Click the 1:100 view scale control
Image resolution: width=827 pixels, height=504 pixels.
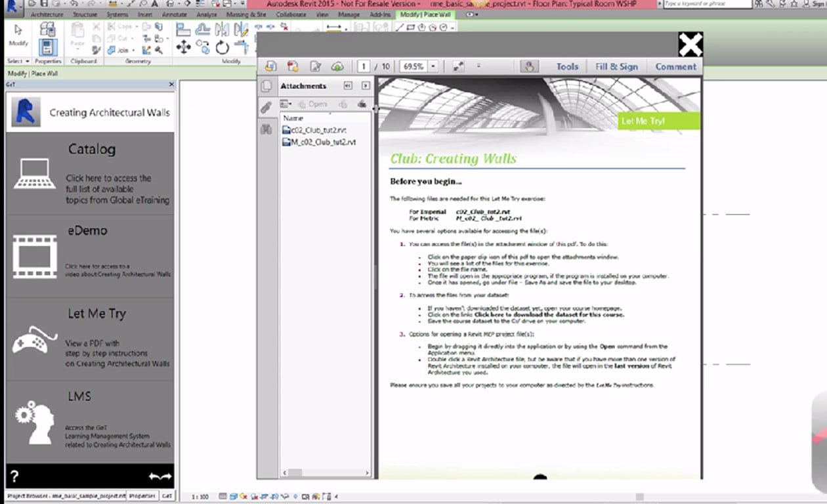coord(200,497)
